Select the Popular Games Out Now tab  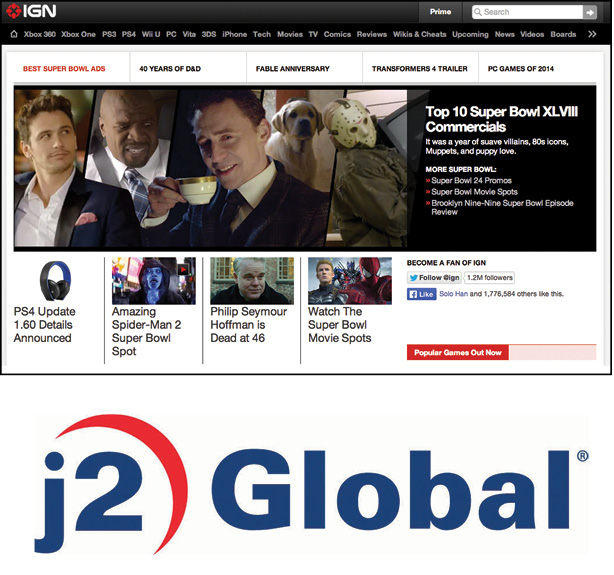458,352
